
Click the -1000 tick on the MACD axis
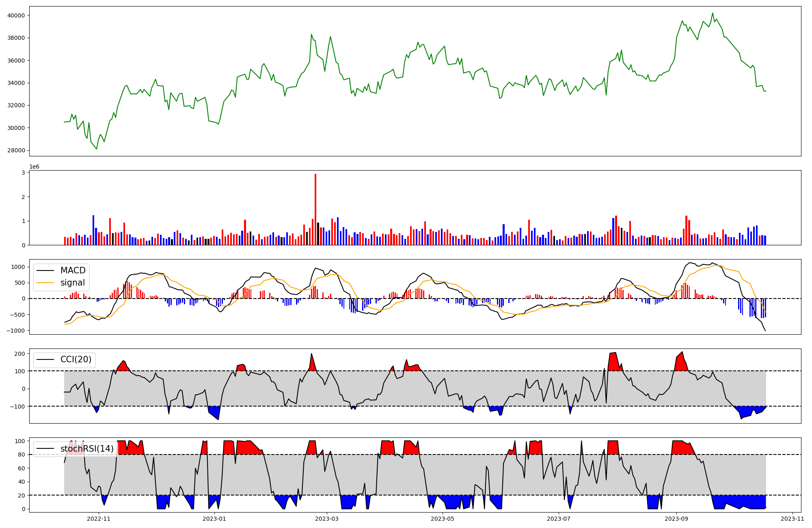[15, 331]
